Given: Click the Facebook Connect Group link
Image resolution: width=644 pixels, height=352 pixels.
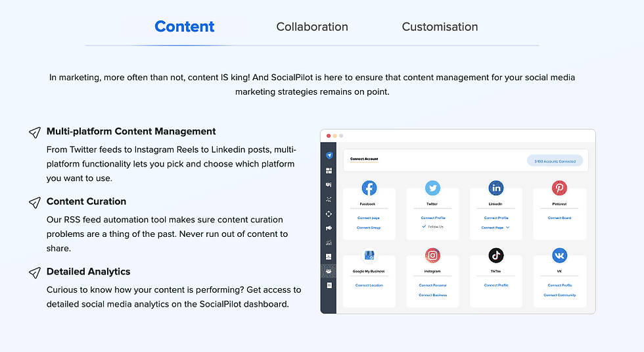Looking at the screenshot, I should coord(369,228).
